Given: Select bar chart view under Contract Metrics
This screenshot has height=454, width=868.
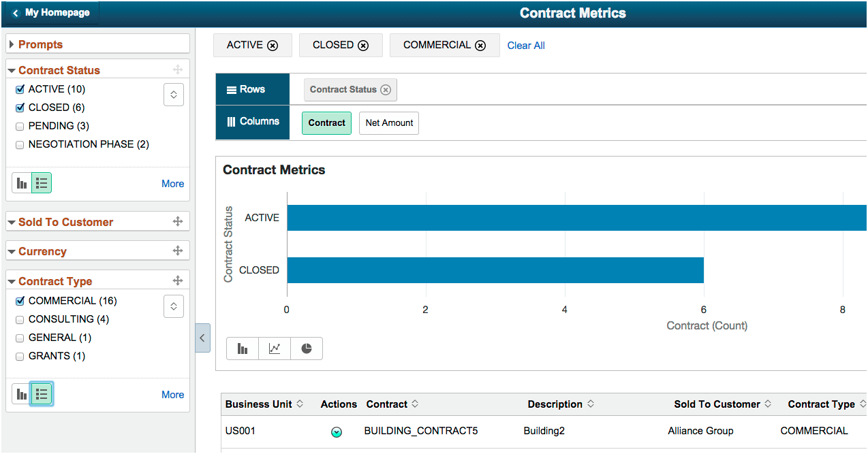Looking at the screenshot, I should 243,348.
